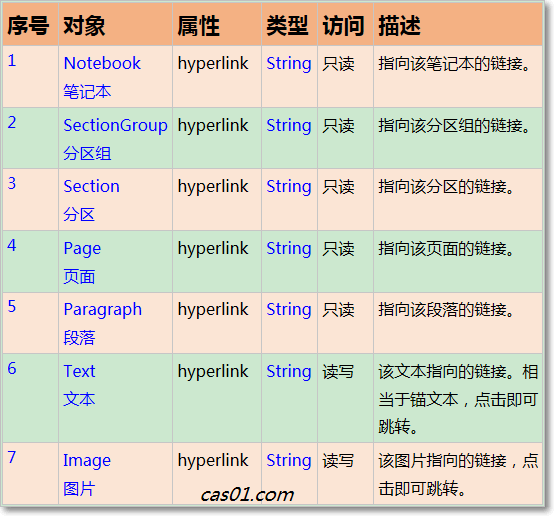Image resolution: width=554 pixels, height=516 pixels.
Task: Click hyperlink property in Section row
Action: click(213, 187)
